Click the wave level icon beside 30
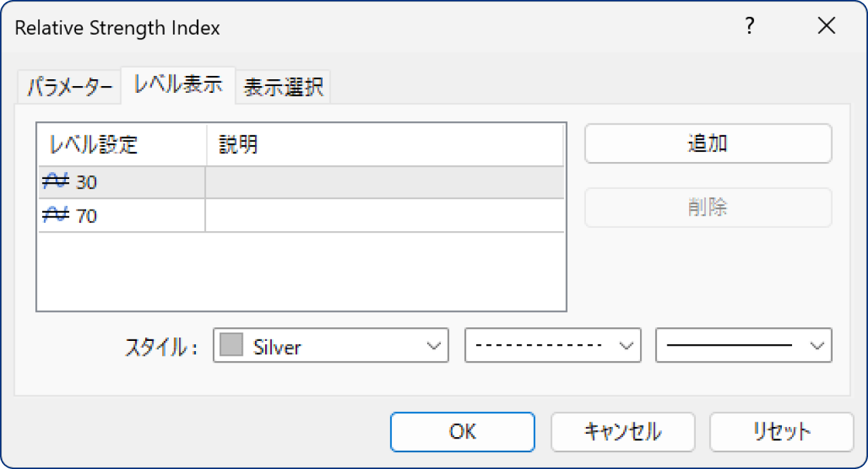Image resolution: width=868 pixels, height=469 pixels. 55,182
